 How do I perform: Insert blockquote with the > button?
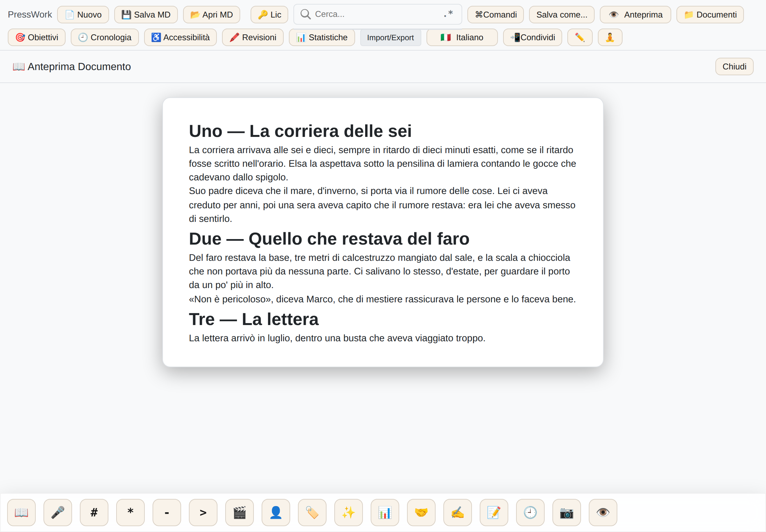coord(203,512)
